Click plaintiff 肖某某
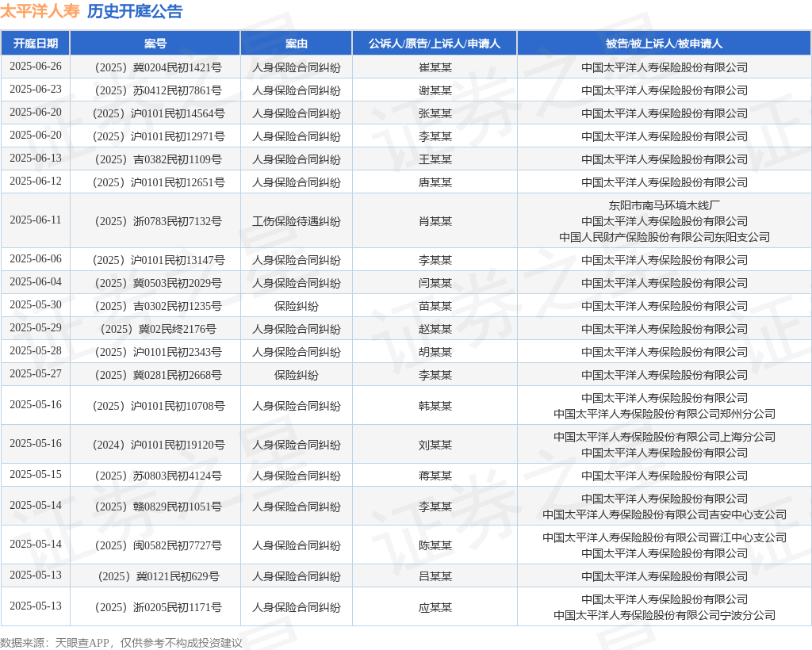812x650 pixels. point(435,221)
